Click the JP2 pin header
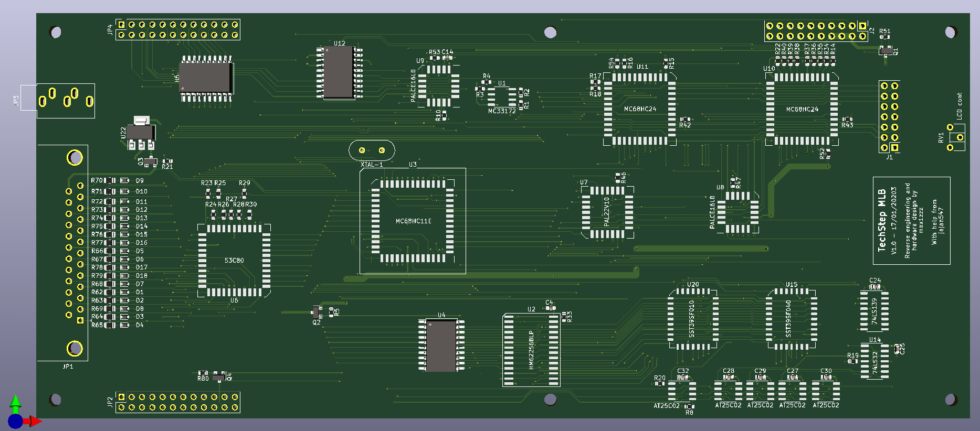The image size is (980, 431). click(178, 402)
